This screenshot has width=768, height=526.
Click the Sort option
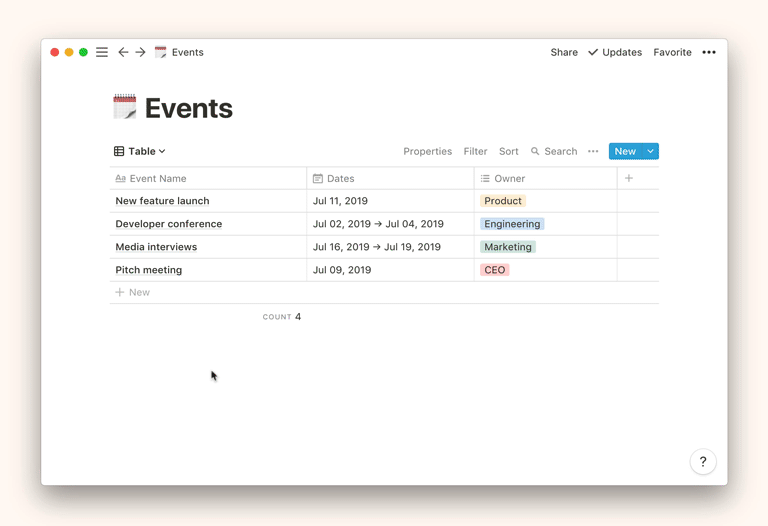(508, 152)
